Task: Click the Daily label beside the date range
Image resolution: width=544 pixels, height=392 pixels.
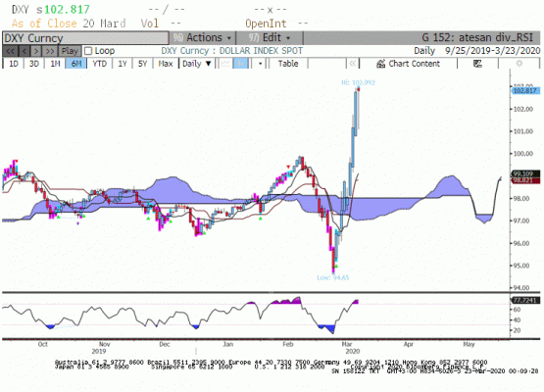Action: (424, 51)
